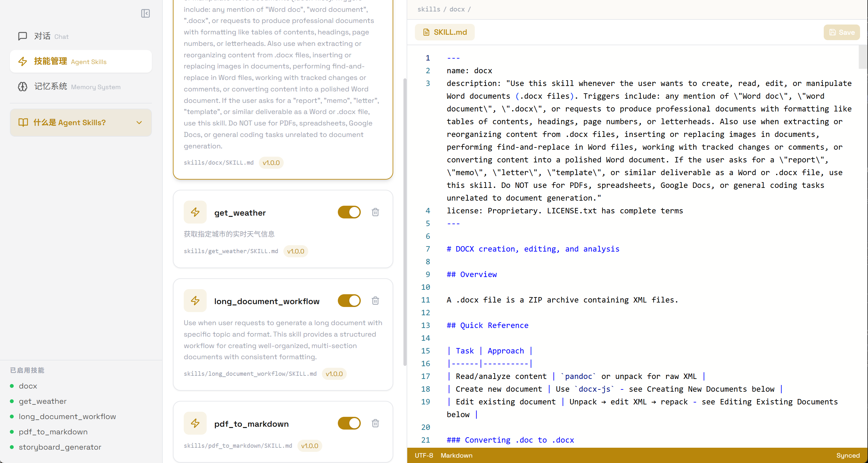The image size is (868, 463).
Task: Delete the get_weather skill
Action: [x=375, y=212]
